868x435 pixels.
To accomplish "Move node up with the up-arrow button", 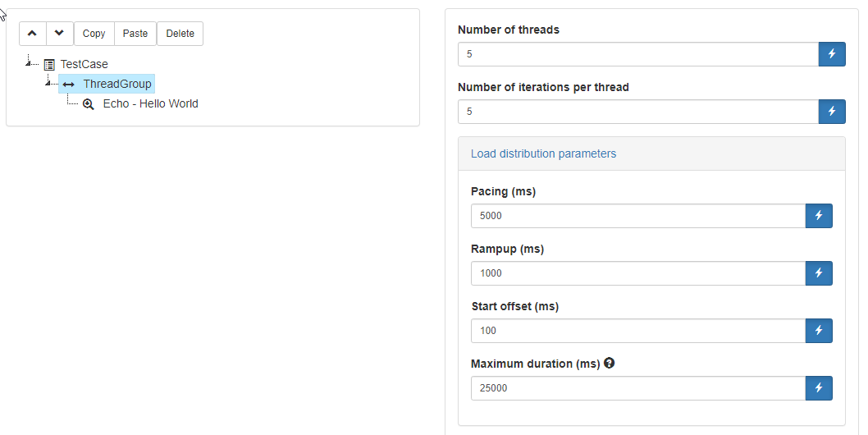I will [33, 34].
